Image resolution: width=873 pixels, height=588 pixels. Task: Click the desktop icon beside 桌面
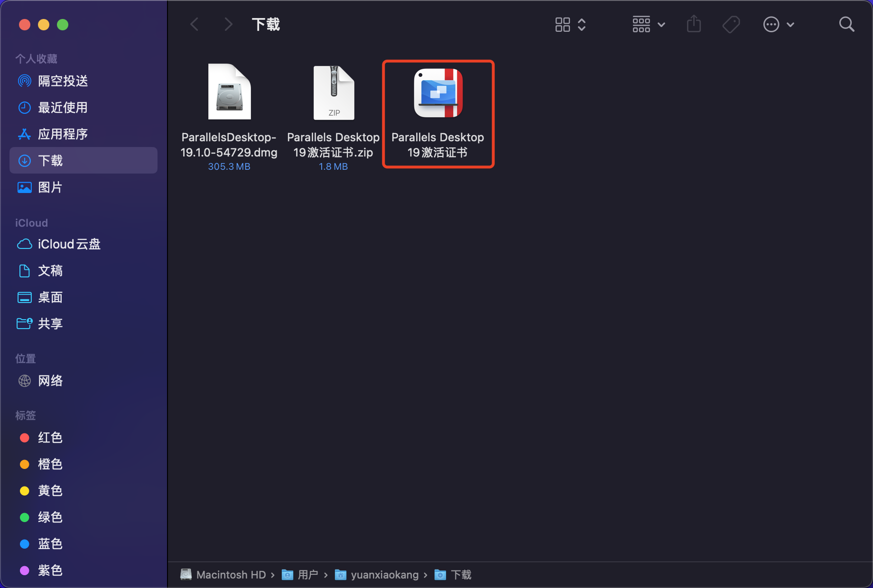pos(24,297)
